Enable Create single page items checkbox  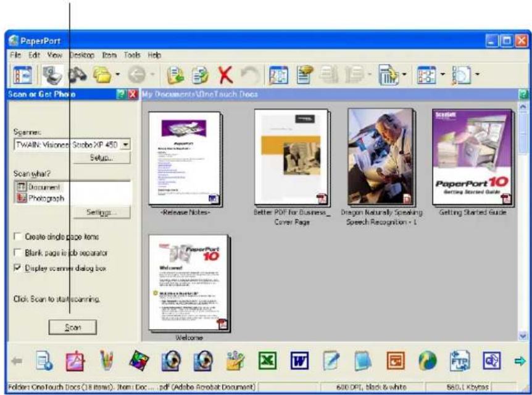[x=18, y=236]
